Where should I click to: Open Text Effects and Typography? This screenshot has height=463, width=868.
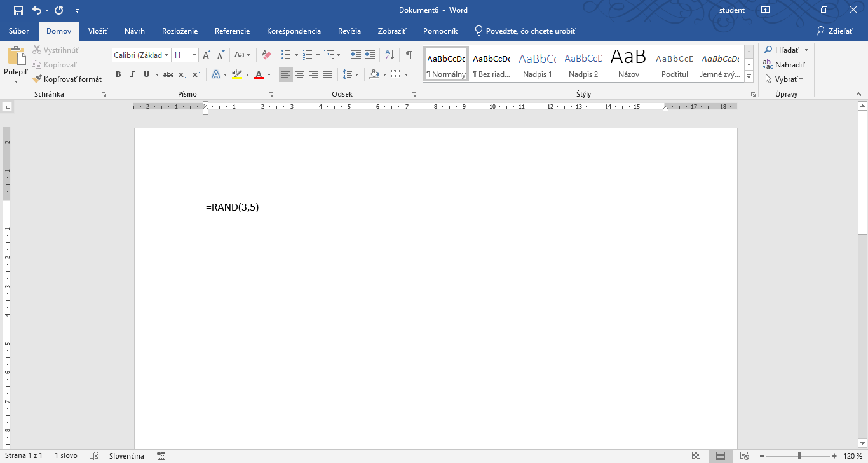[215, 74]
